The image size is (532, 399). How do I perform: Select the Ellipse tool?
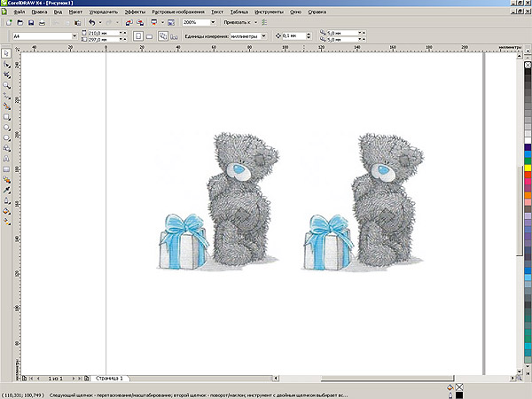tap(6, 128)
